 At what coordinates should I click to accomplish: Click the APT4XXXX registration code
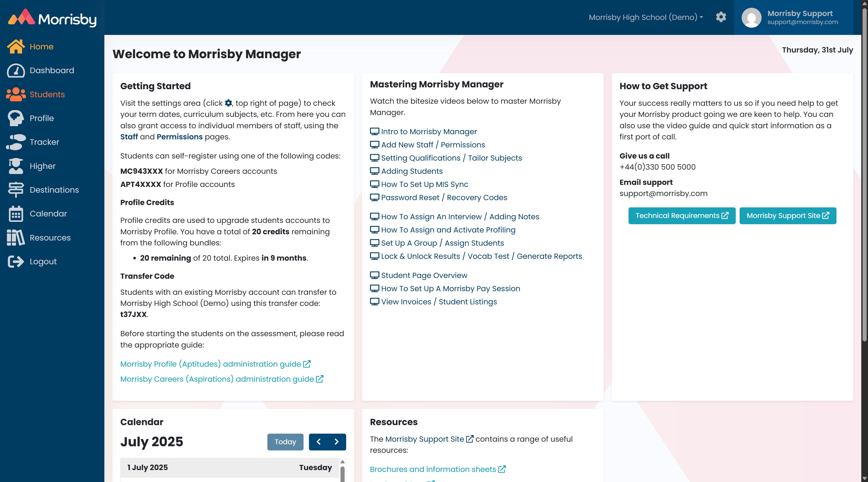[141, 184]
